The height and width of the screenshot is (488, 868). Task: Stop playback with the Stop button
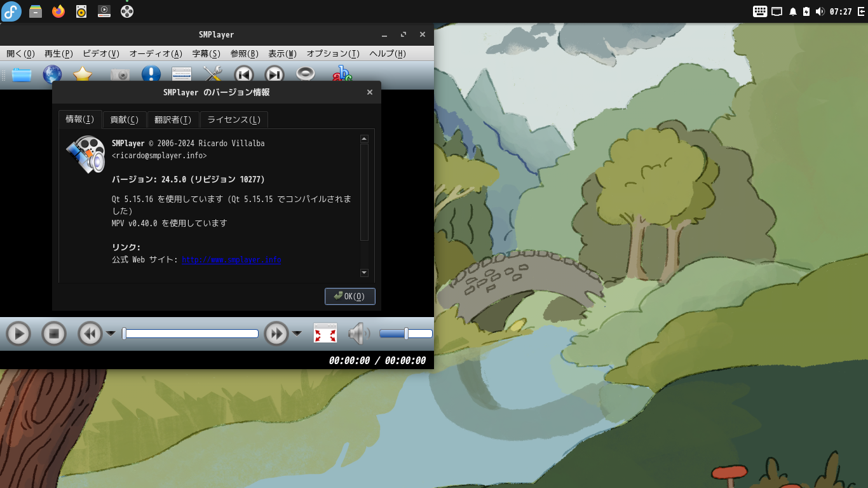pos(54,334)
